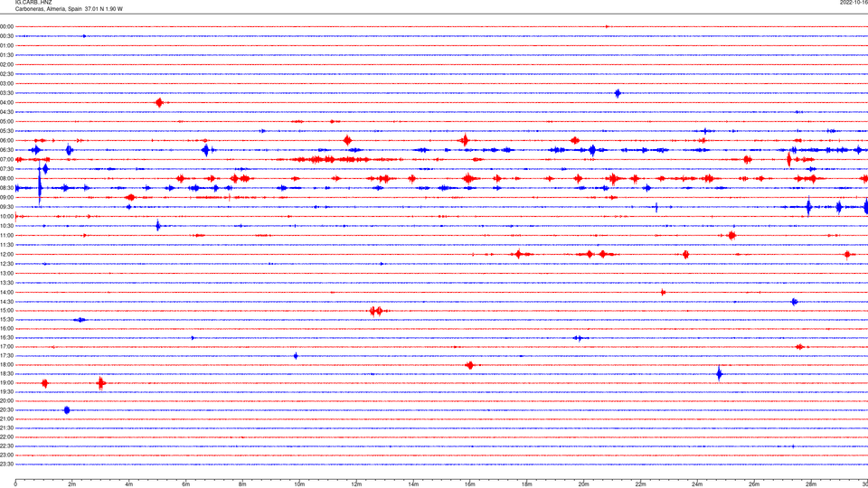Click the "20m" minute axis label

[583, 484]
